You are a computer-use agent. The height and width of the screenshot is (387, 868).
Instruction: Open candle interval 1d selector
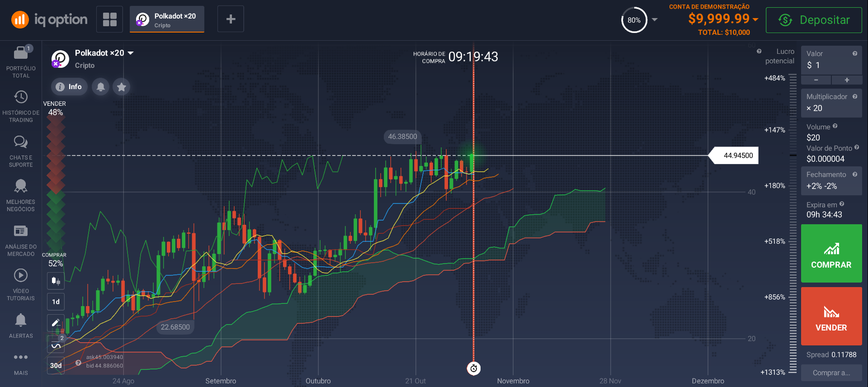[x=56, y=302]
